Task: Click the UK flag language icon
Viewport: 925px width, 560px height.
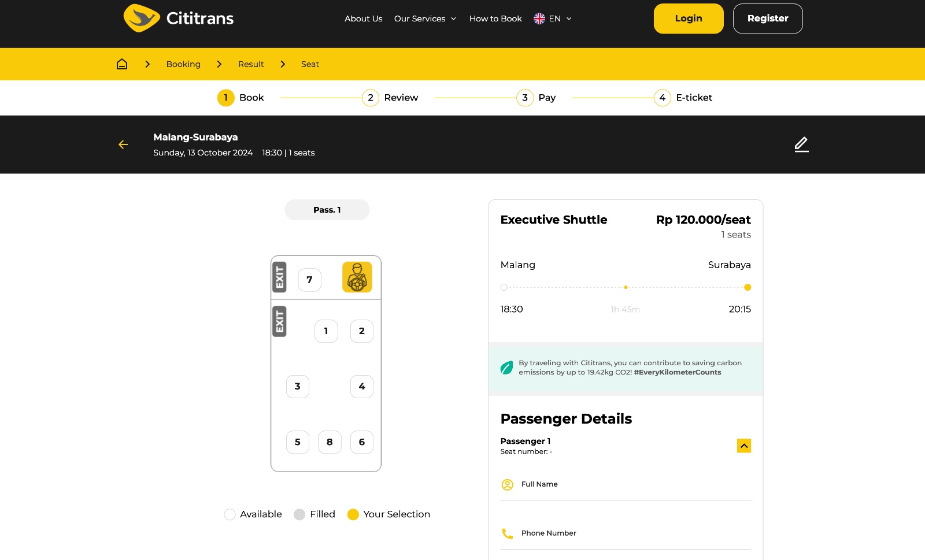Action: (539, 18)
